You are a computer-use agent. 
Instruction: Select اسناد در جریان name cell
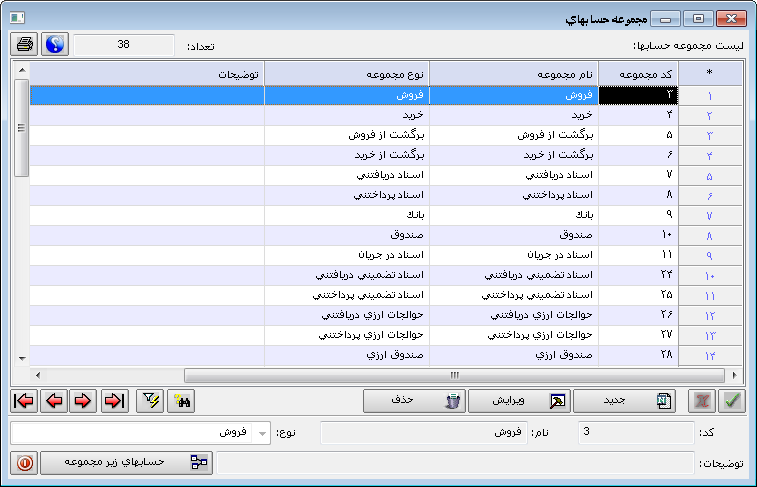click(x=514, y=255)
